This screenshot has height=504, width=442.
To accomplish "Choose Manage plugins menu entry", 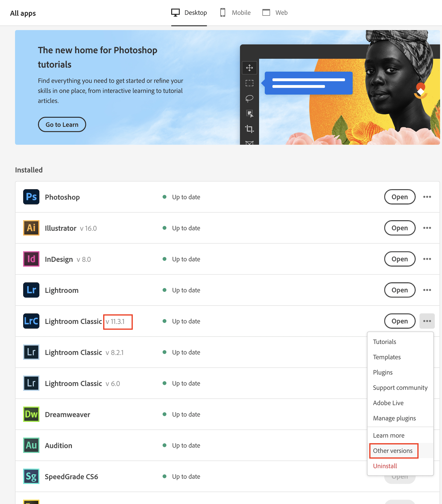I will point(400,418).
